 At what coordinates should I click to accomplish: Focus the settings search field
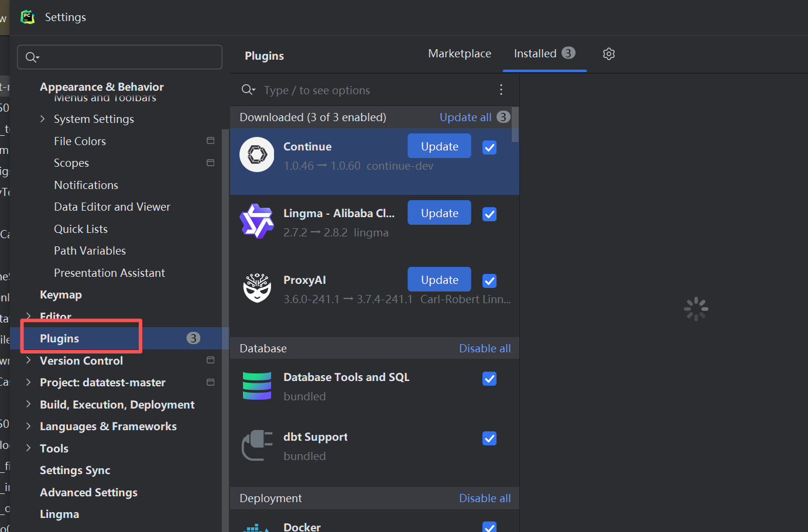[120, 57]
